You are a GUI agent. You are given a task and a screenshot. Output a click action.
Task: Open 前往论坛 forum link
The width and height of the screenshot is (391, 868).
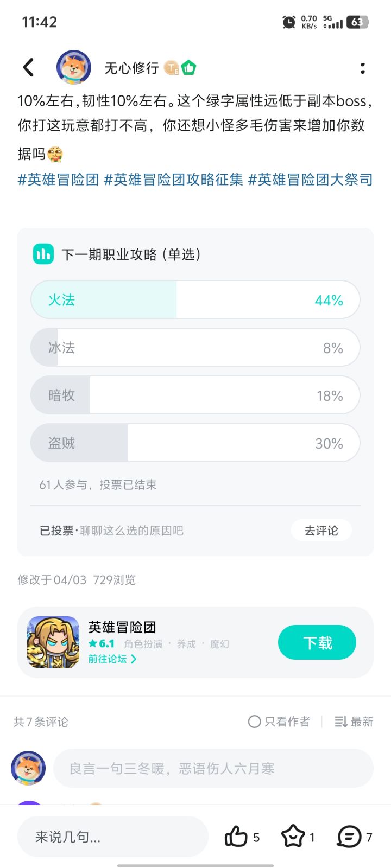(x=112, y=659)
